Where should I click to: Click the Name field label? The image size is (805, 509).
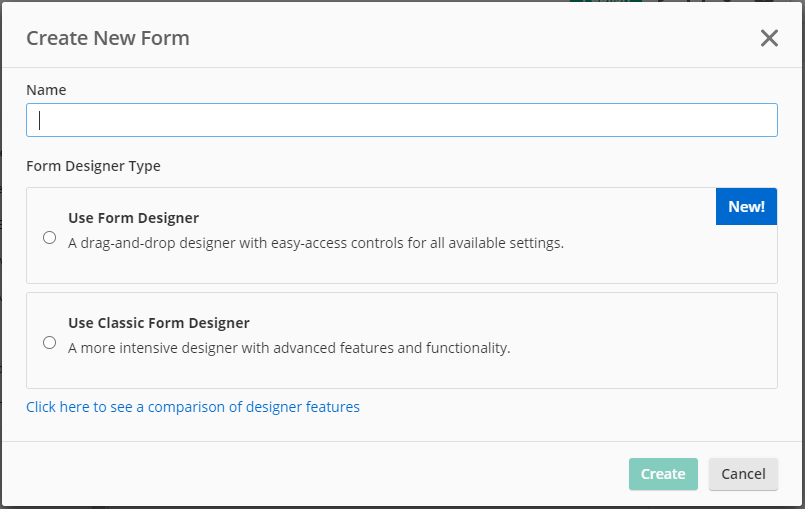46,90
